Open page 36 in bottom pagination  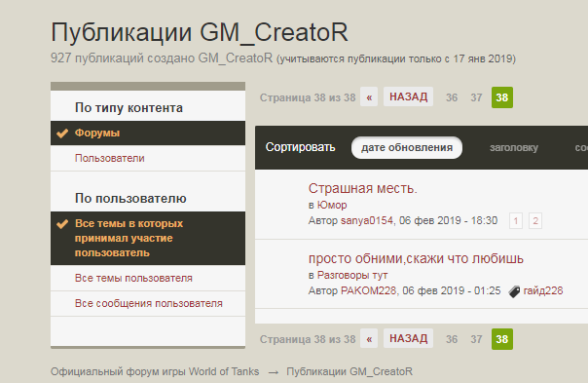(x=452, y=339)
